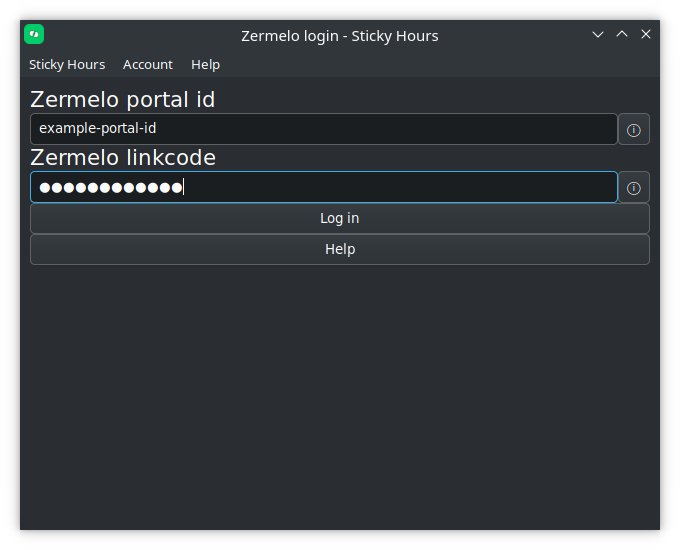Click the 'Zermelo linkcode' heading label

pos(123,157)
